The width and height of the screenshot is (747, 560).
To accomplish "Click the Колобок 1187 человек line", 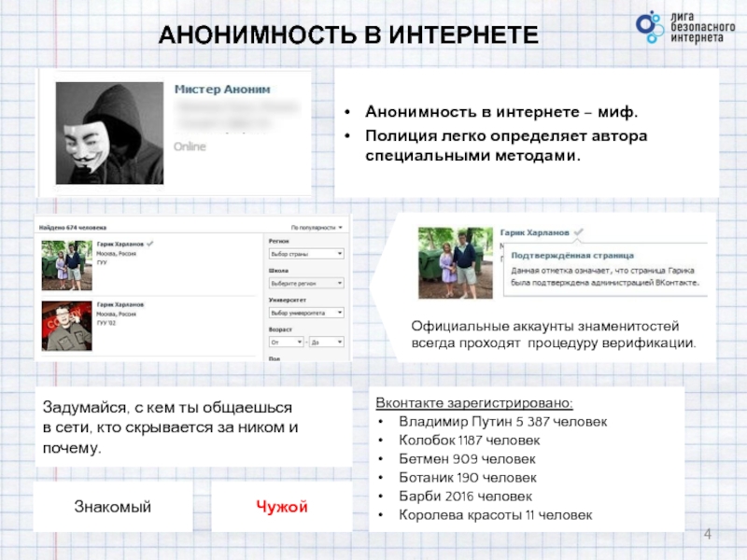I will pos(470,441).
